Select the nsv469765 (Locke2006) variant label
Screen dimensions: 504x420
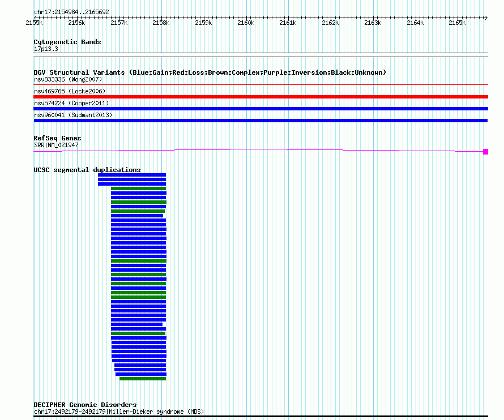70,91
